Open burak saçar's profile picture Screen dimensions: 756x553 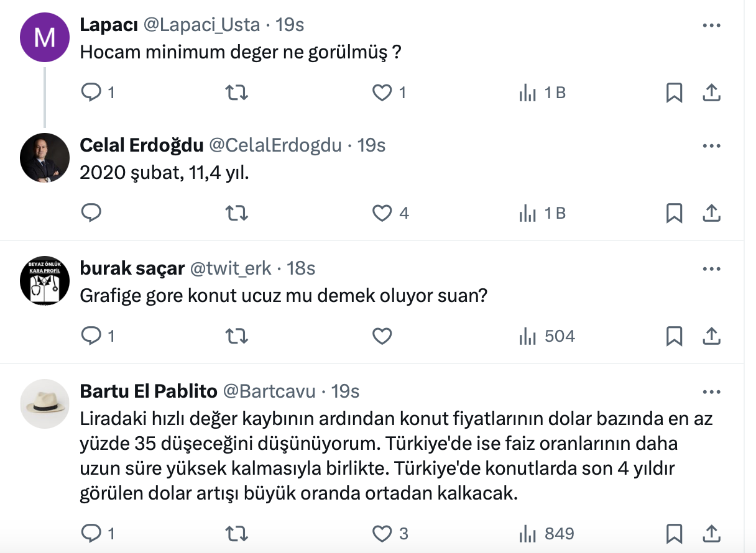(x=45, y=280)
